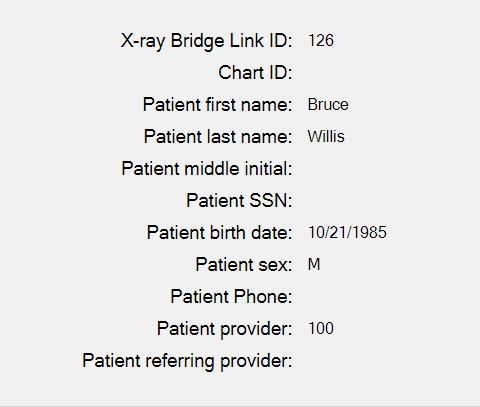Click the Patient first name label

point(217,104)
